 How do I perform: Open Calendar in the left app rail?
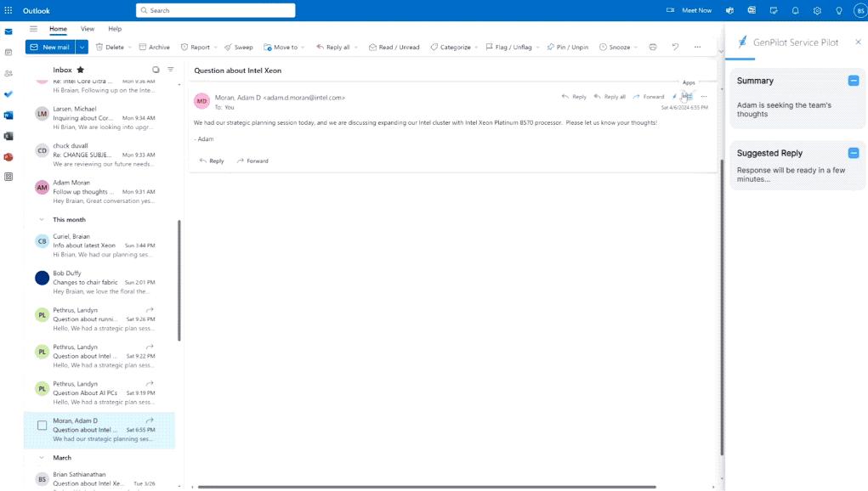coord(9,53)
